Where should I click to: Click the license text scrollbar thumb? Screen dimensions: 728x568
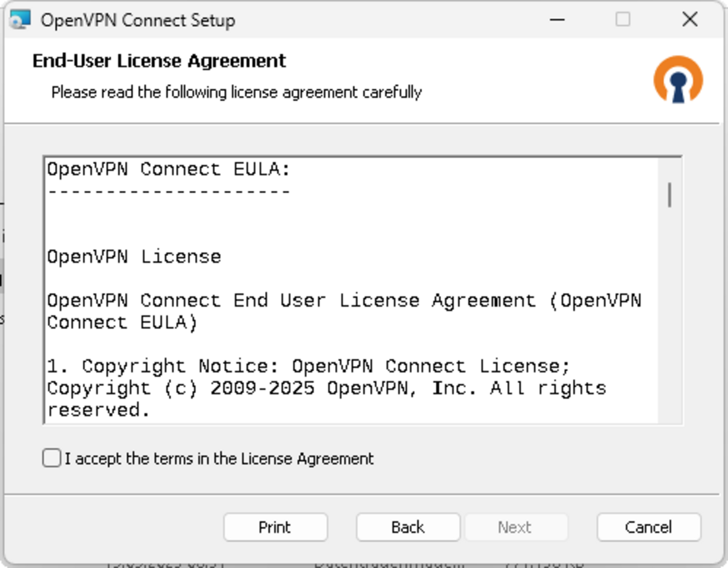670,195
